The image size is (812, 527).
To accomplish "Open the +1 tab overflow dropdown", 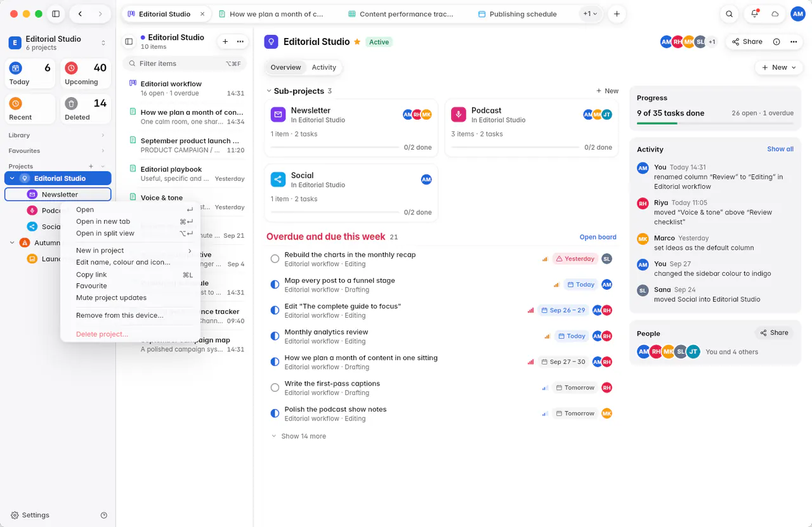I will point(591,14).
